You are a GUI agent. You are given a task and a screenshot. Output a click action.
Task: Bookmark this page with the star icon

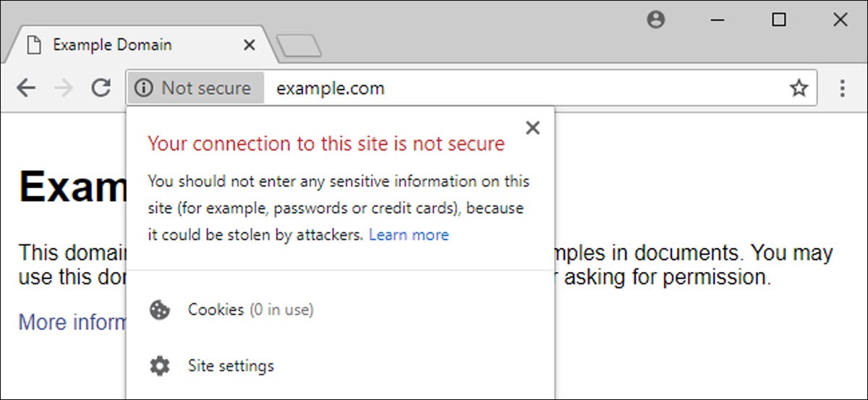799,88
